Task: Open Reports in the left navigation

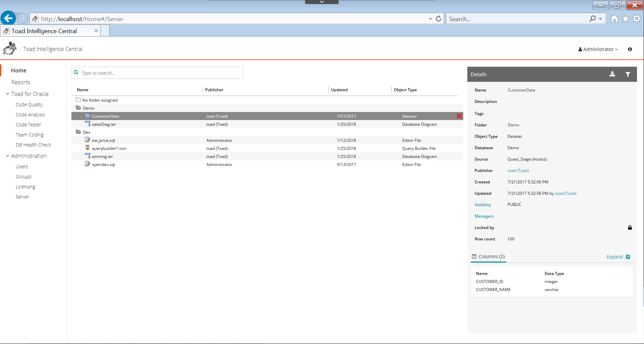Action: [x=20, y=82]
